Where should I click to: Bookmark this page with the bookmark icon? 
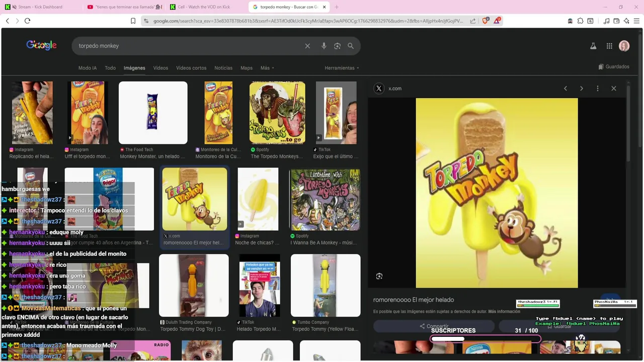(133, 21)
